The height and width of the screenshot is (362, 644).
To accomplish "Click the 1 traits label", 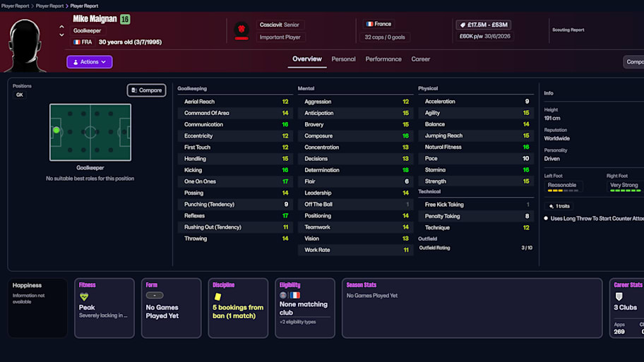I will (x=562, y=206).
